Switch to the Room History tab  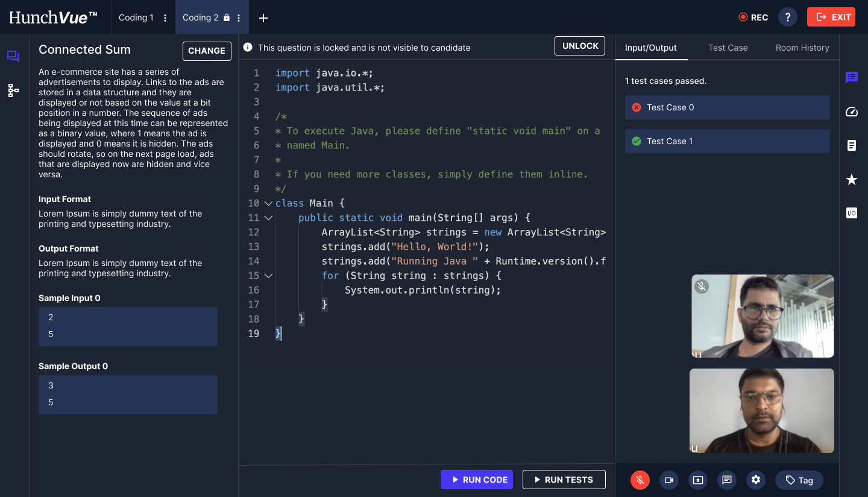coord(802,48)
